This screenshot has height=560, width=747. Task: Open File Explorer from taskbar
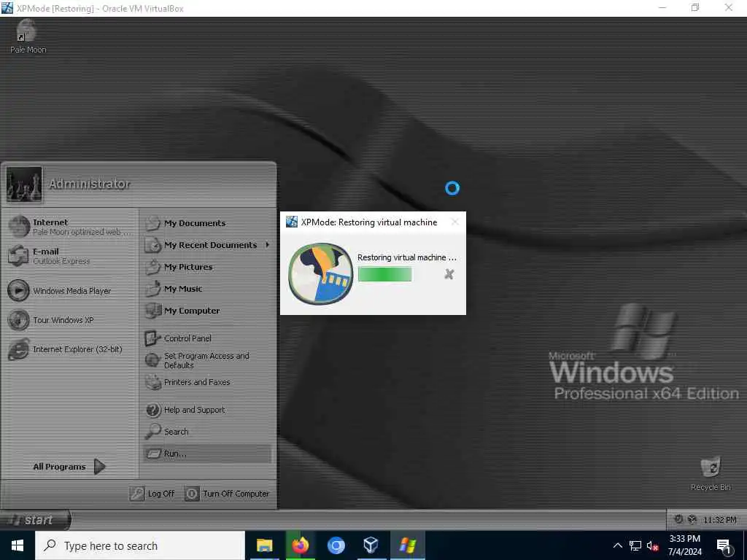[x=264, y=545]
